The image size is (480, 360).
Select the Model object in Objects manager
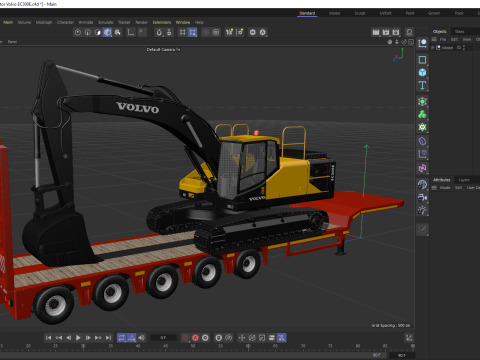447,48
